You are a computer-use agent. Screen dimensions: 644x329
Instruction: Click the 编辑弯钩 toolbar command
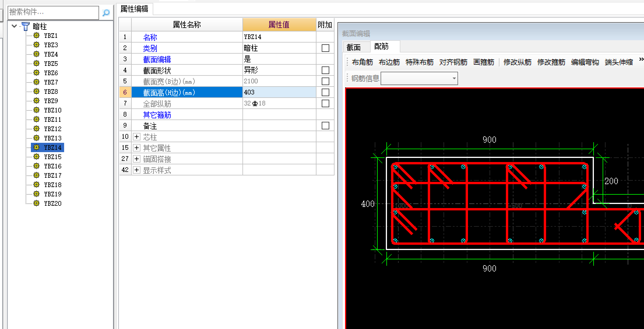click(x=585, y=62)
